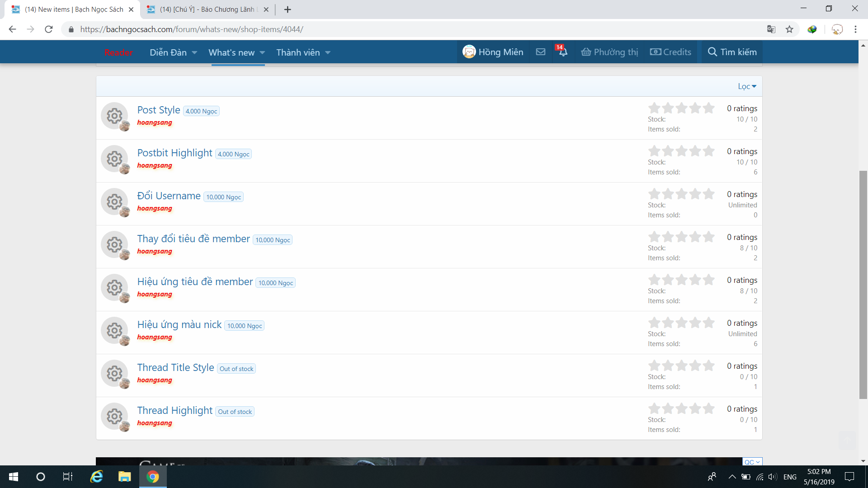Image resolution: width=868 pixels, height=488 pixels.
Task: Expand the Diễn Đàn menu arrow
Action: coord(194,52)
